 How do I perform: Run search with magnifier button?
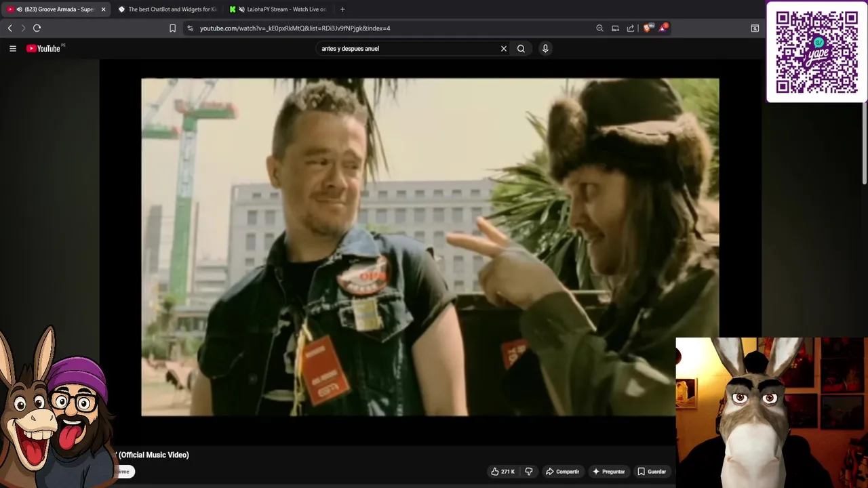(x=521, y=49)
